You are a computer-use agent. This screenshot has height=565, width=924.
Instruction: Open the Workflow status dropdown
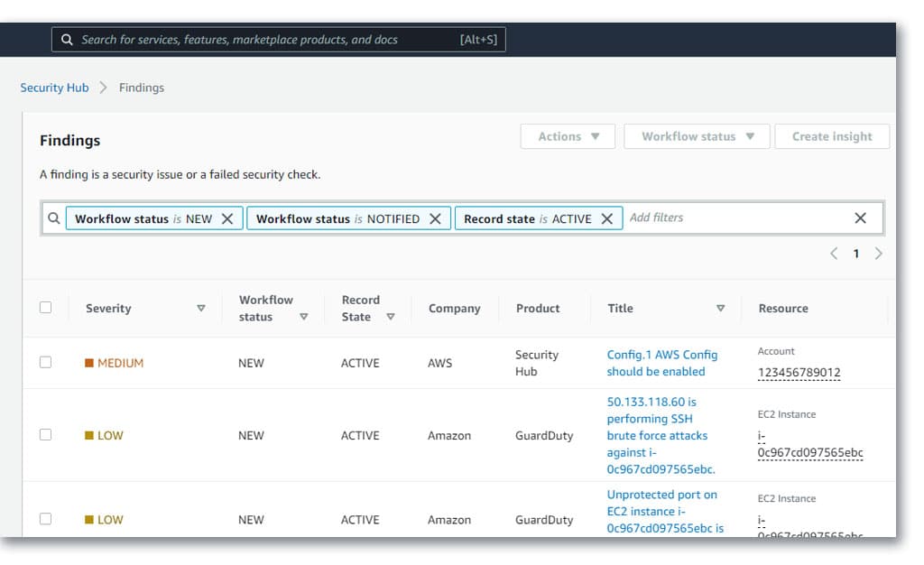point(695,136)
